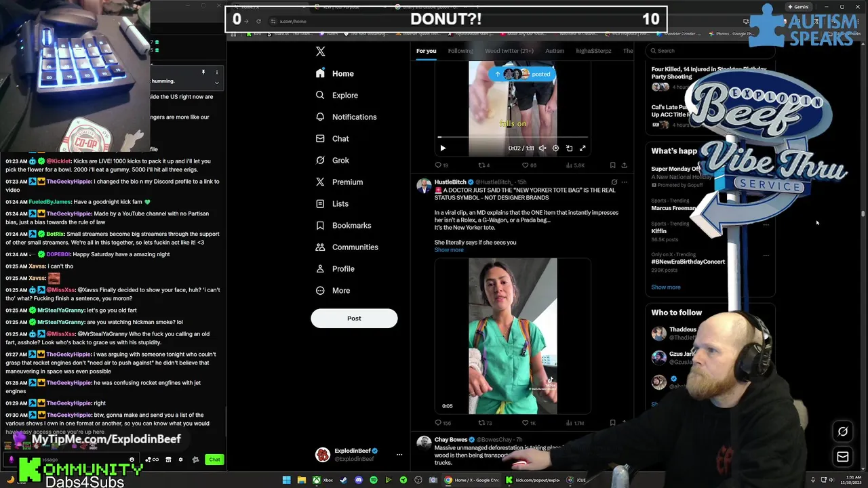Collapse the pinned message chevron in chat

coord(217,83)
